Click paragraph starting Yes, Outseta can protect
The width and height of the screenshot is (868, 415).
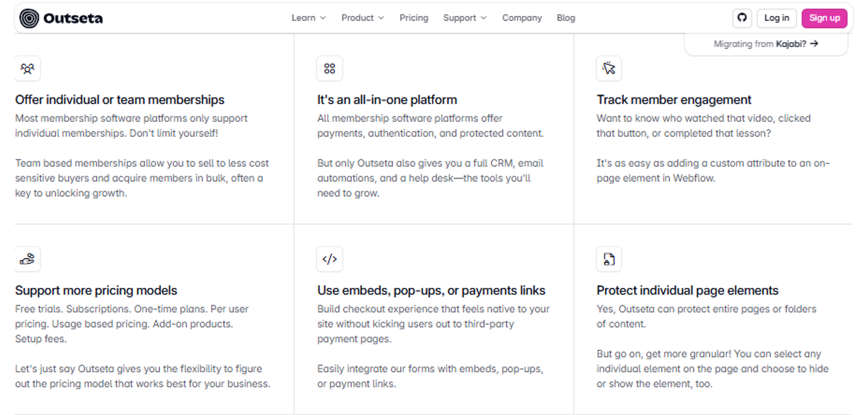pos(706,316)
